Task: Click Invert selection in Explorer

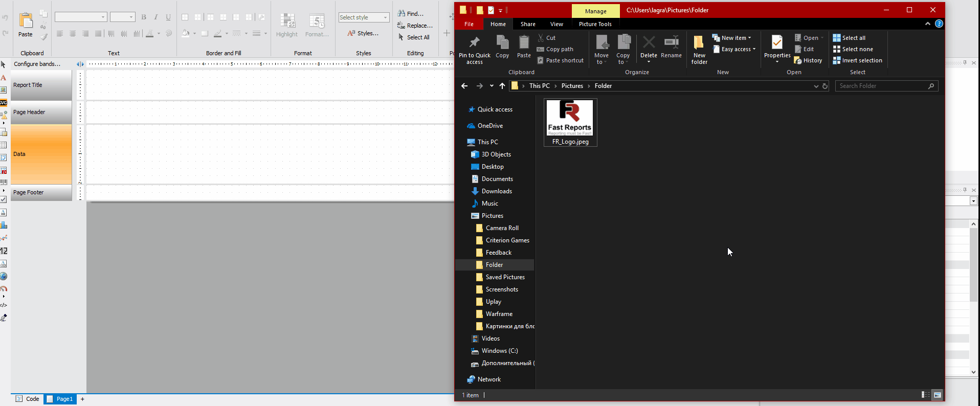Action: (x=857, y=60)
